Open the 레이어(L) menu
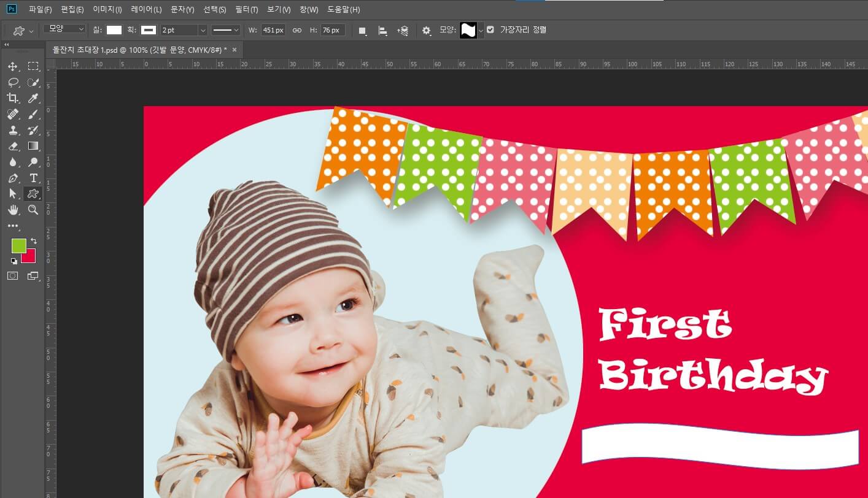The height and width of the screenshot is (498, 868). (146, 10)
